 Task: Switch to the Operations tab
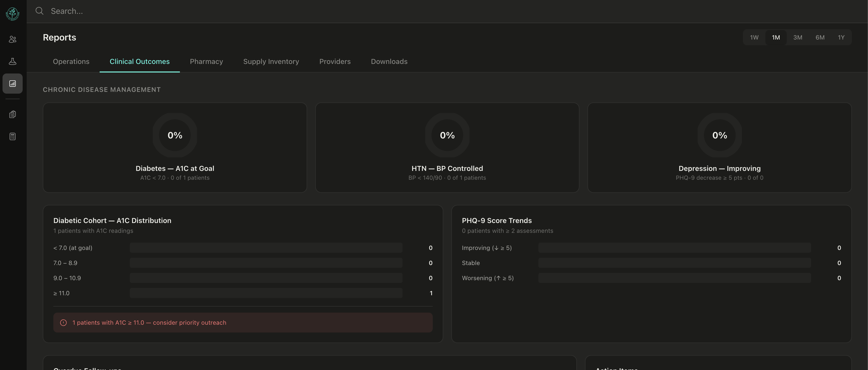point(71,62)
